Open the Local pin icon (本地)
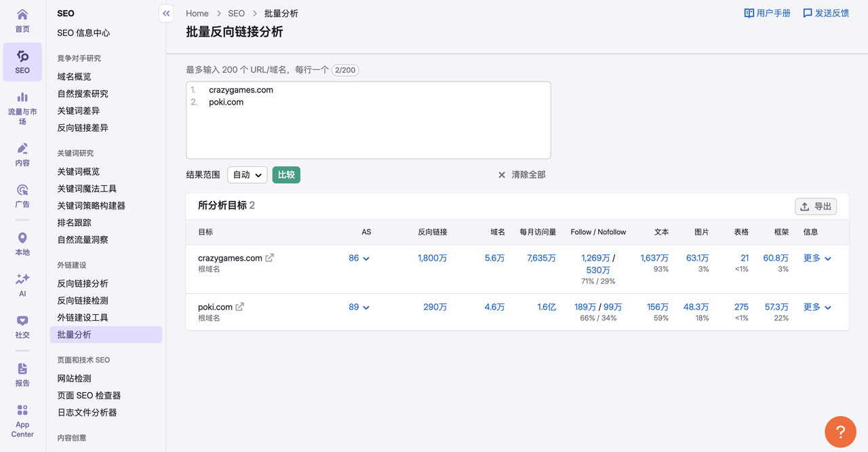Image resolution: width=868 pixels, height=452 pixels. pos(22,239)
